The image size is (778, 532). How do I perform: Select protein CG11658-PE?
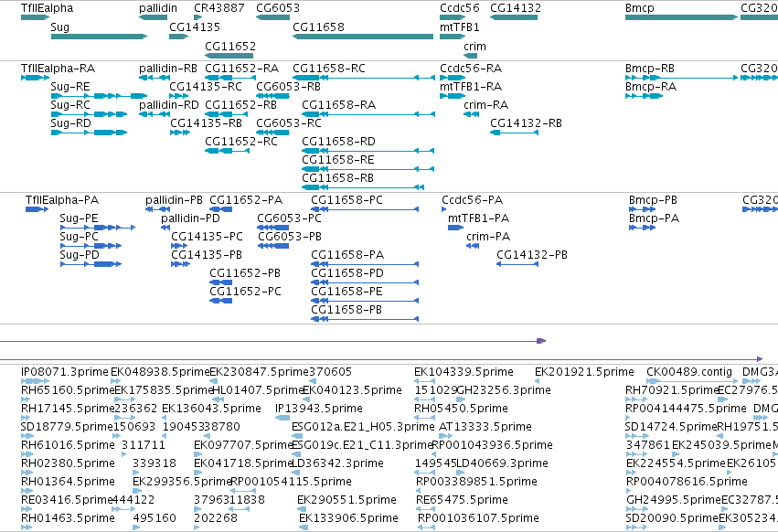(365, 301)
